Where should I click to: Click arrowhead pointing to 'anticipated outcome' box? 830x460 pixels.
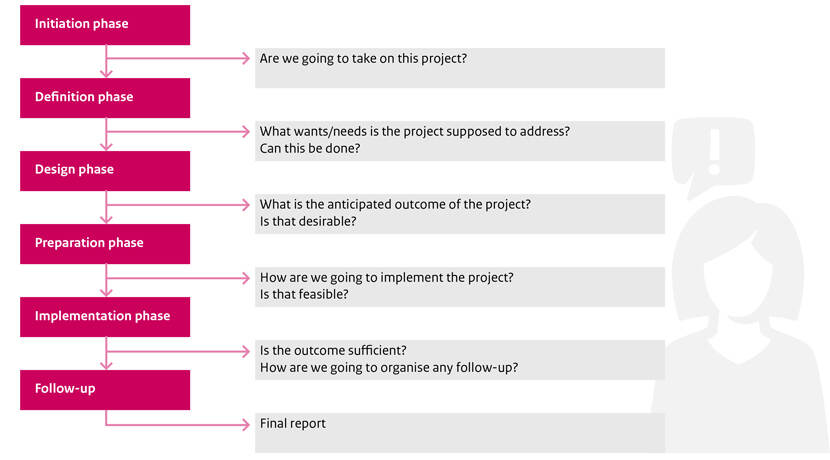(246, 205)
